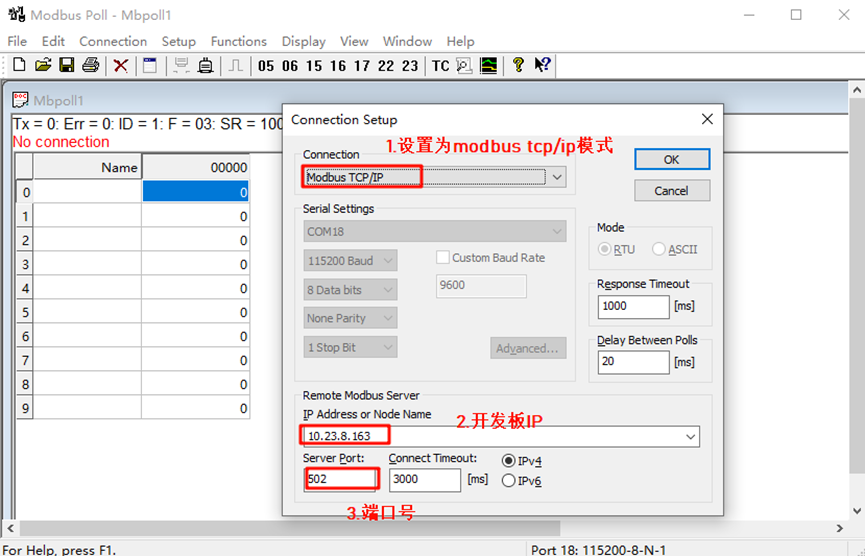Viewport: 865px width, 556px height.
Task: Click the red X delete toolbar icon
Action: click(x=120, y=66)
